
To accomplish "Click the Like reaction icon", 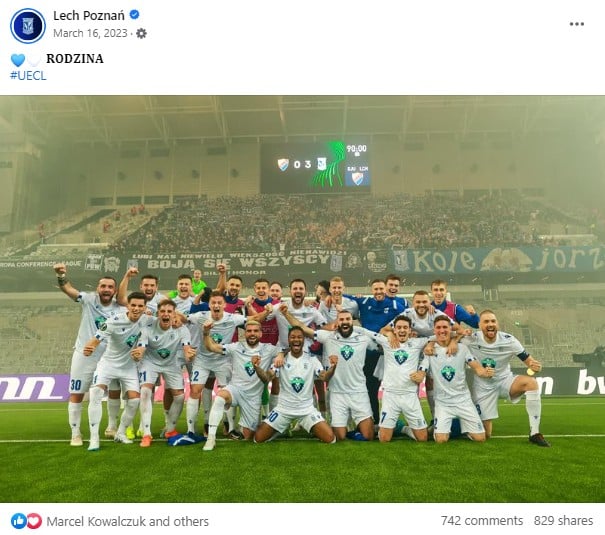I will click(18, 521).
